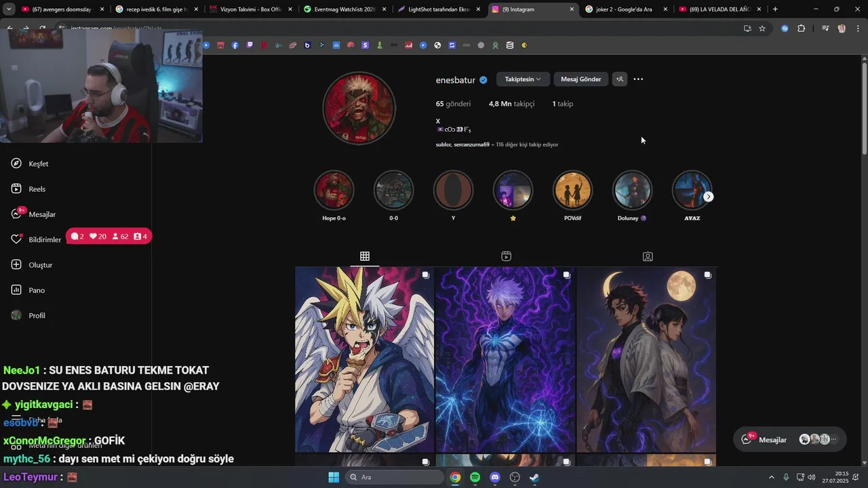Click the Mesaj Gönder button
The image size is (868, 488).
580,79
